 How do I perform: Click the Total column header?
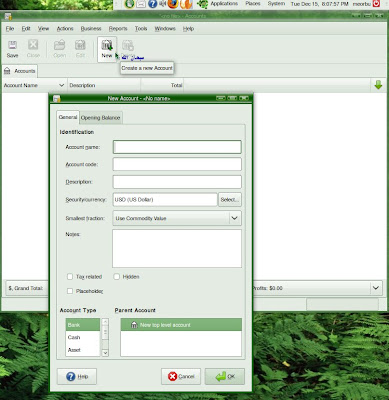162,85
